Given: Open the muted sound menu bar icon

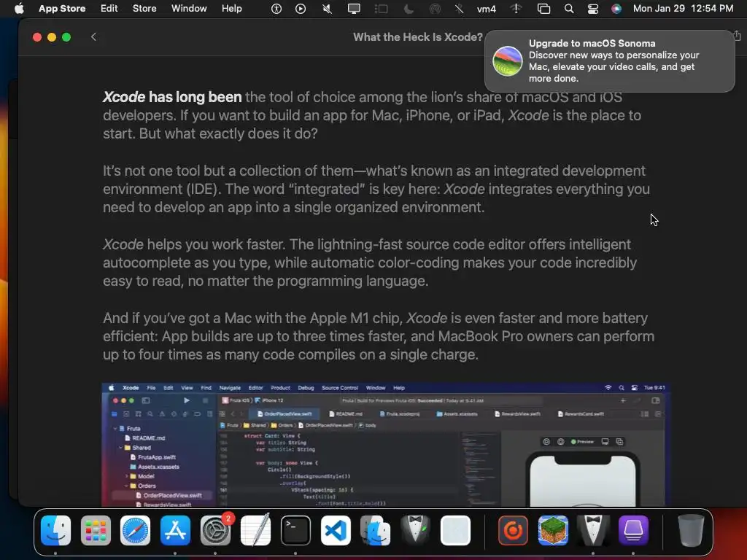Looking at the screenshot, I should (327, 9).
